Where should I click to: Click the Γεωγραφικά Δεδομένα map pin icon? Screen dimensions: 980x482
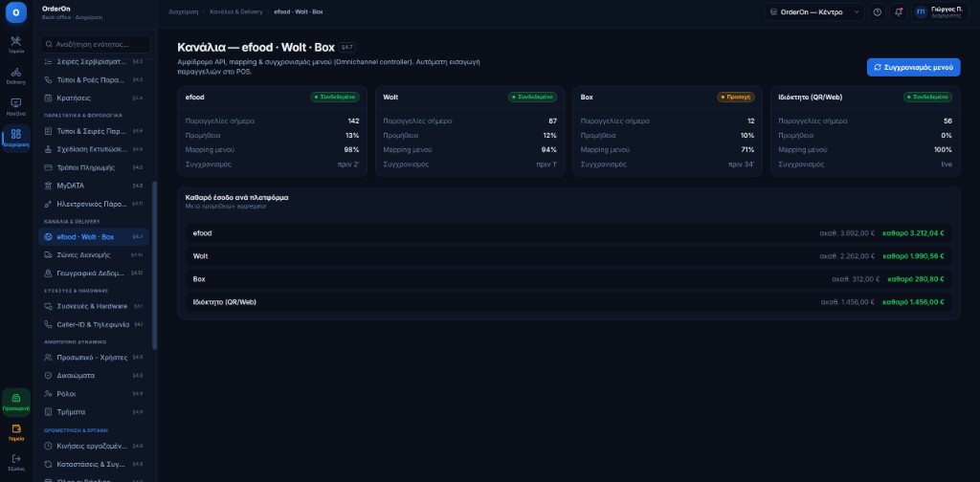pyautogui.click(x=48, y=273)
